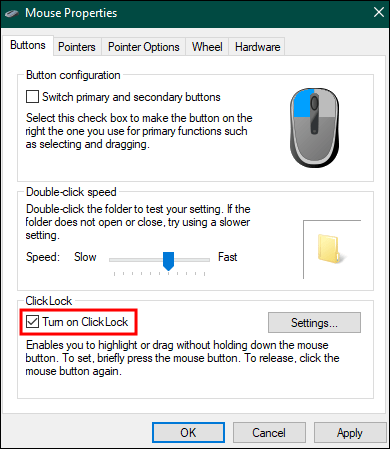Confirm with the OK button
Screen dimensions: 390x449
click(x=188, y=433)
